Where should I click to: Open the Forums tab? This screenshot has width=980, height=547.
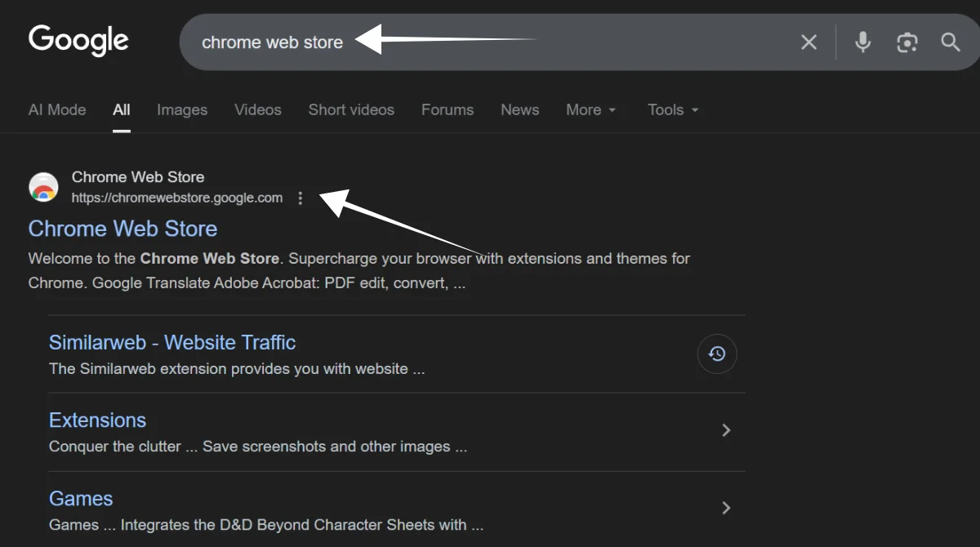point(448,110)
